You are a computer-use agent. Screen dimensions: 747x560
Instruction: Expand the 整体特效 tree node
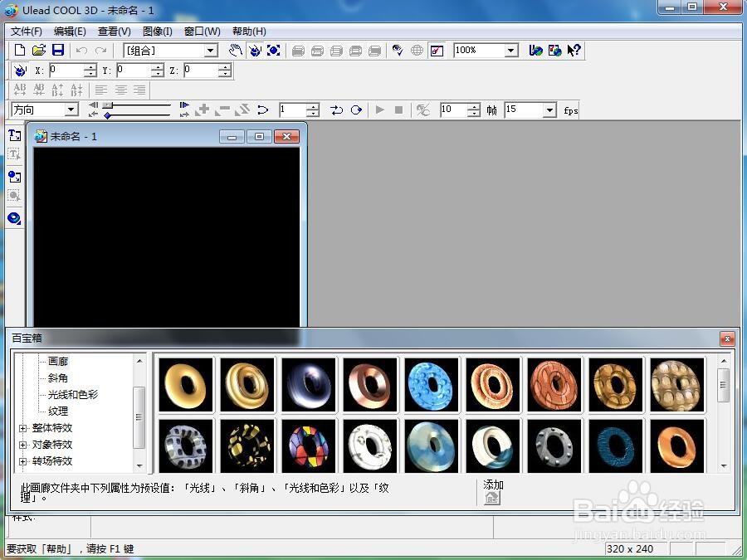coord(22,429)
